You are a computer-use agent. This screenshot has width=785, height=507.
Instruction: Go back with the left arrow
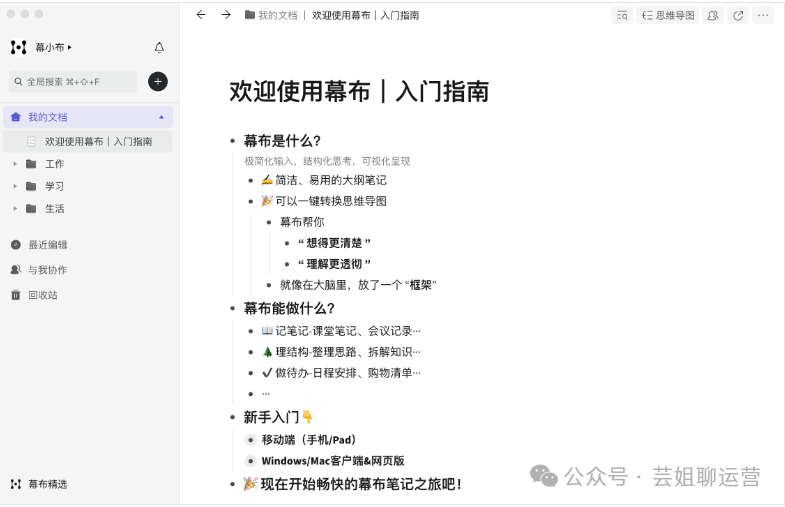[201, 15]
